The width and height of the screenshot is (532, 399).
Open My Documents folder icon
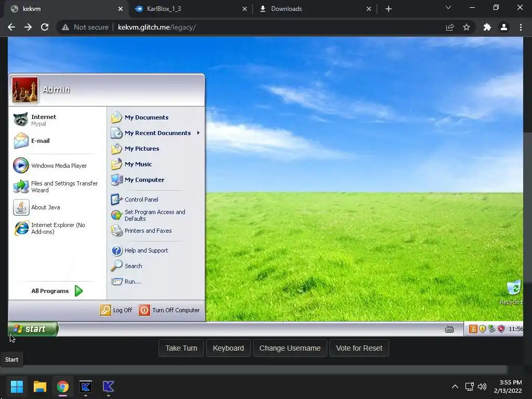(x=116, y=117)
